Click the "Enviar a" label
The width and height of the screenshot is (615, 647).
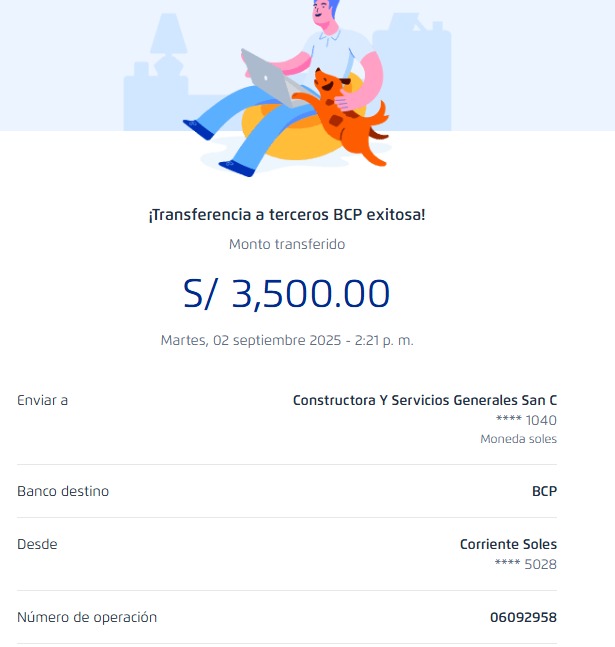pos(43,400)
